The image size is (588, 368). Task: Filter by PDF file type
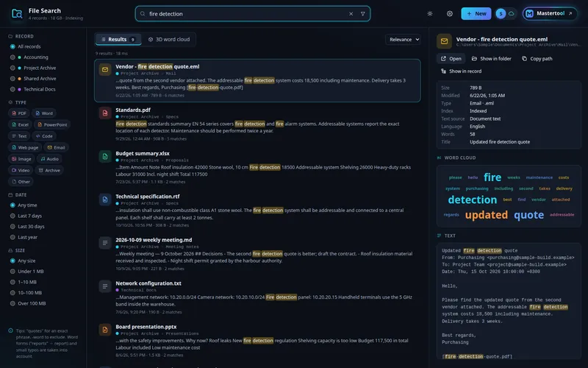(19, 113)
